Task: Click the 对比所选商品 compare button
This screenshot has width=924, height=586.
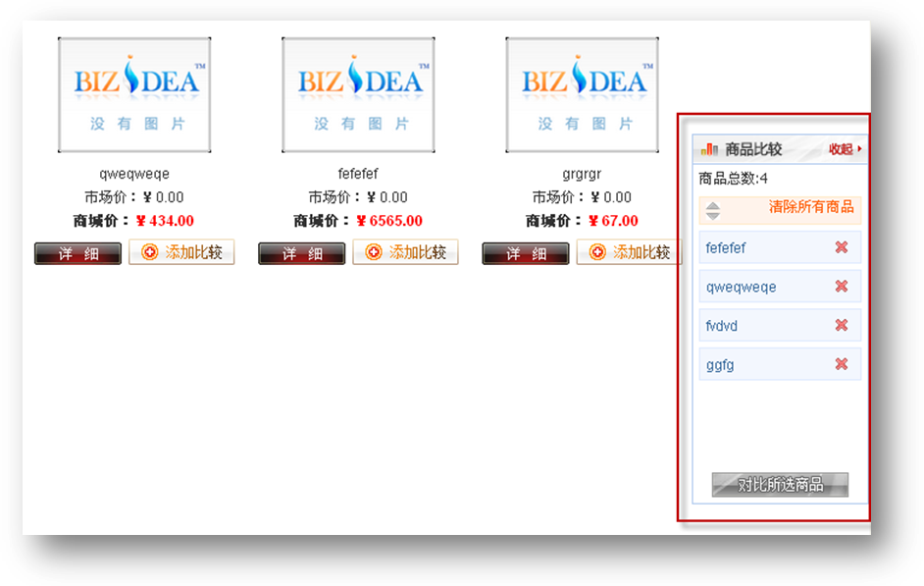Action: [780, 485]
